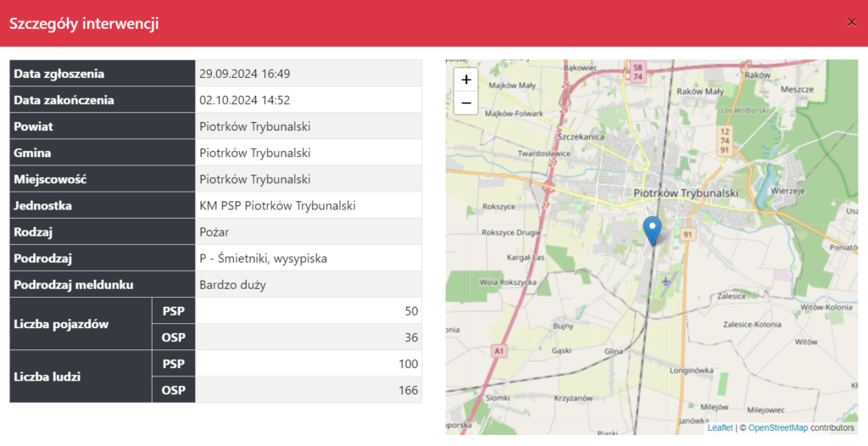Open the Leaflet attribution link
The width and height of the screenshot is (868, 446).
[720, 428]
